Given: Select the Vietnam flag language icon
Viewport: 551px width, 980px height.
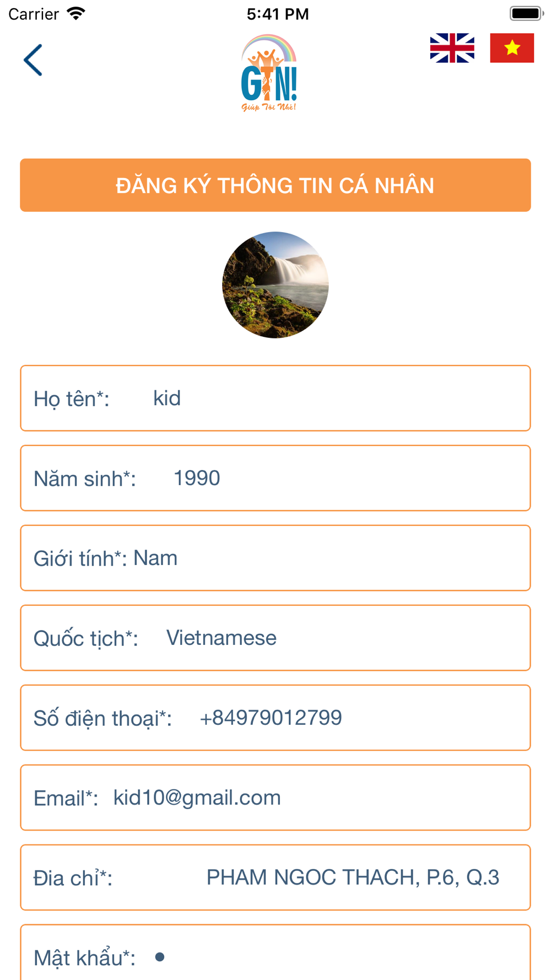Looking at the screenshot, I should [512, 48].
